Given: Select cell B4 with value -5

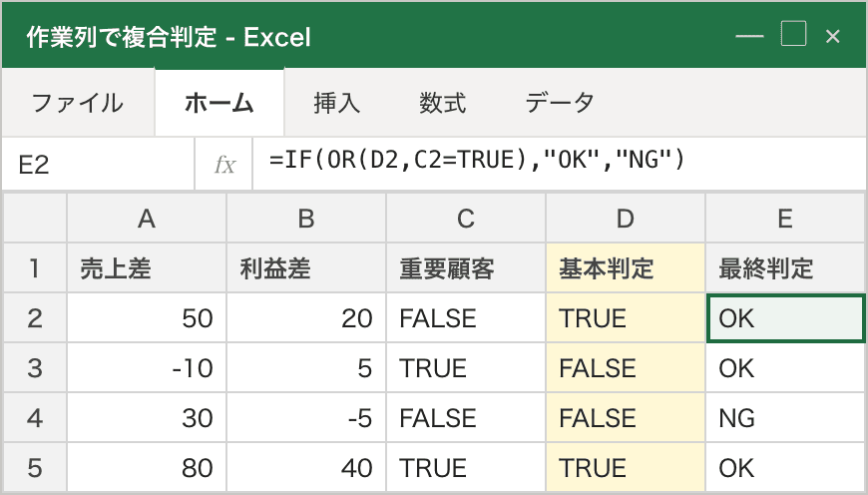Looking at the screenshot, I should tap(306, 417).
